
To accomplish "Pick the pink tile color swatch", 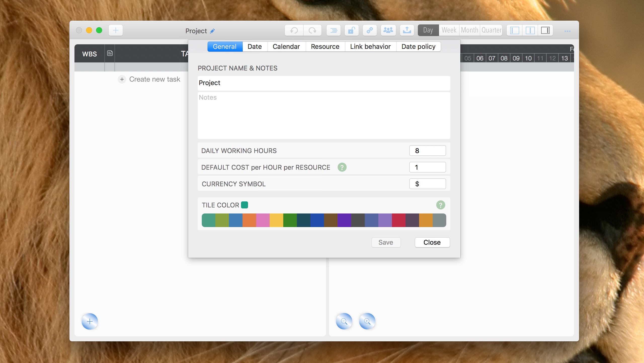I will (x=263, y=220).
